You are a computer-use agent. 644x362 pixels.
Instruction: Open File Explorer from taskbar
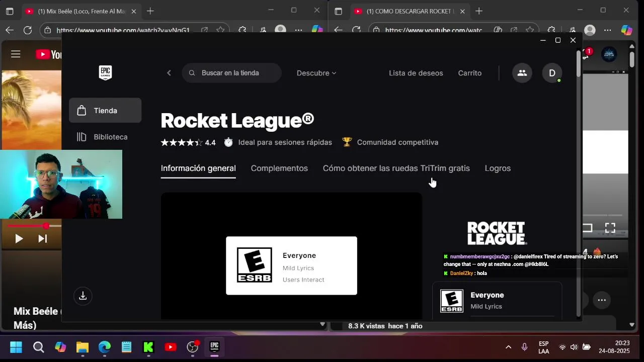point(82,347)
